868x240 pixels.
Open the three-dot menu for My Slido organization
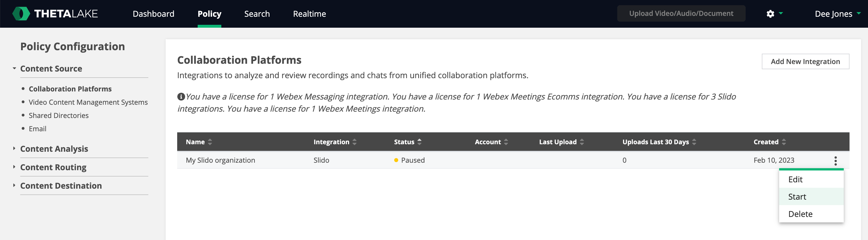coord(835,161)
